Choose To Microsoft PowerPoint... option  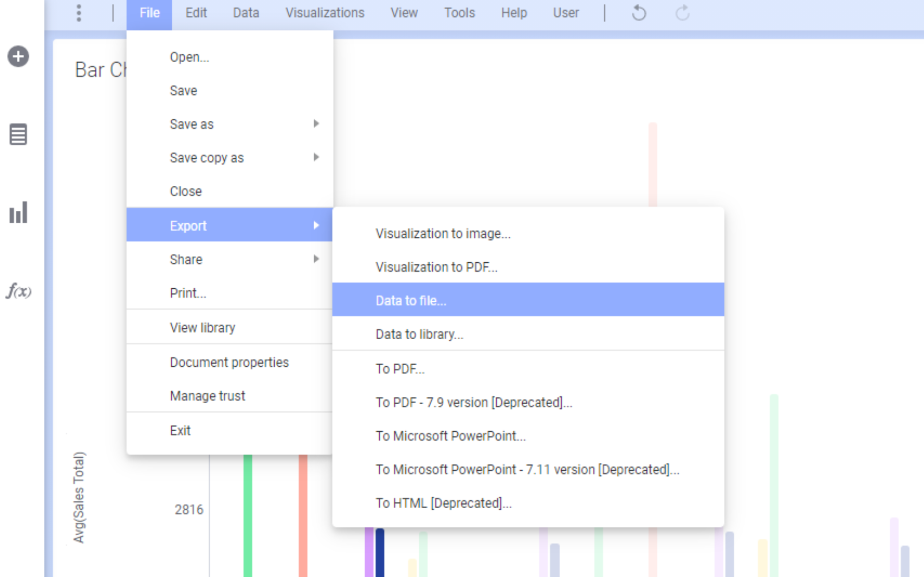click(528, 436)
